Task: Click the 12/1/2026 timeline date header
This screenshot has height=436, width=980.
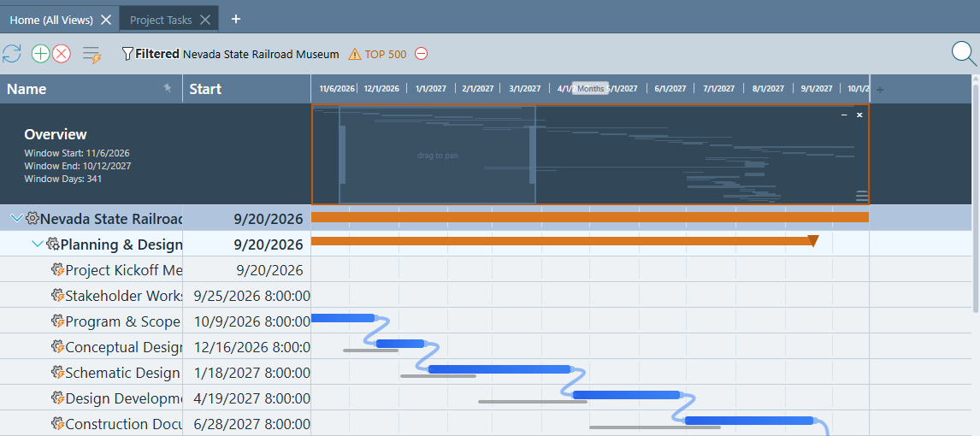Action: tap(381, 89)
